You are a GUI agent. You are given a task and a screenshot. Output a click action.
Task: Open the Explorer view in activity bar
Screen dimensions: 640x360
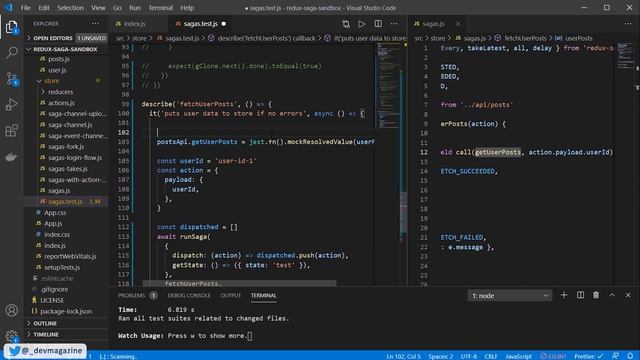pos(11,27)
